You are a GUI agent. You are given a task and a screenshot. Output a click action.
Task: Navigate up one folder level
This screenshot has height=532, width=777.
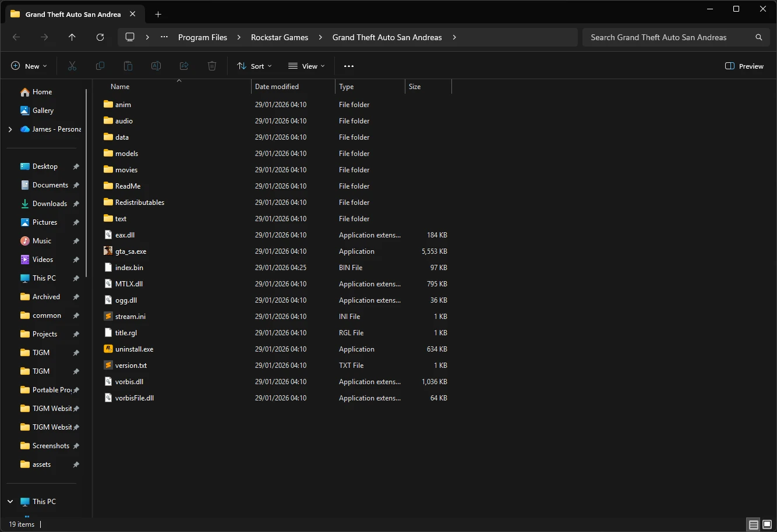tap(72, 37)
